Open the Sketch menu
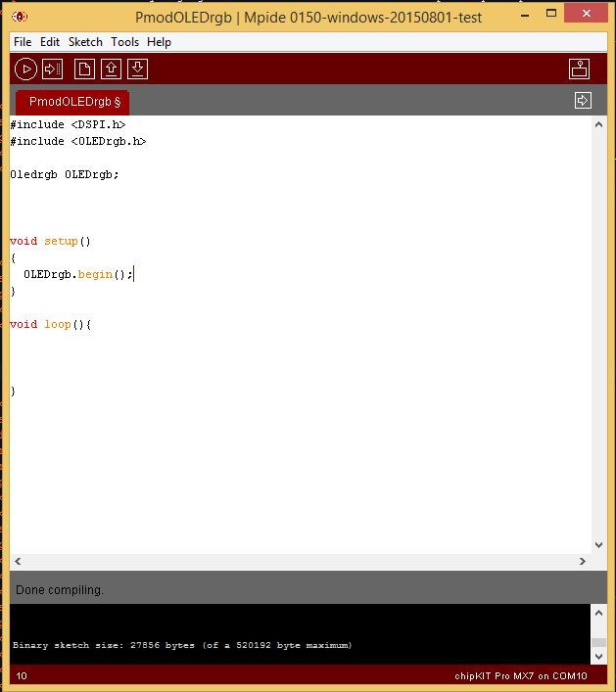 85,42
